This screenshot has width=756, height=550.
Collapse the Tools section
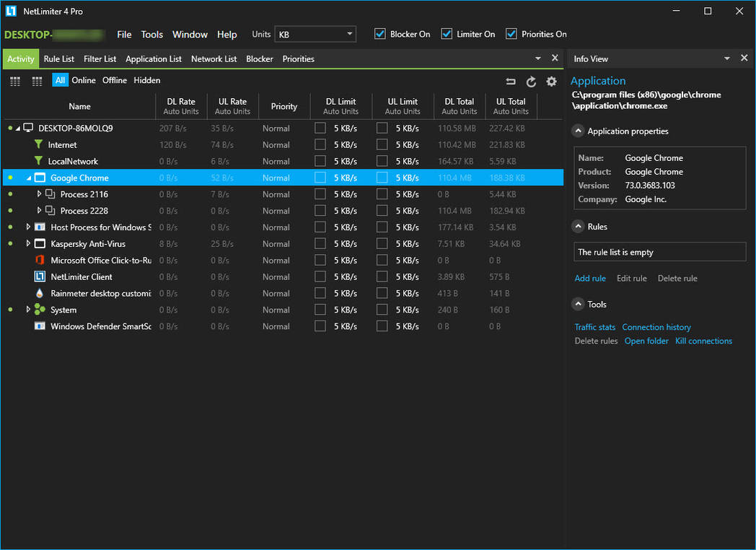(578, 304)
